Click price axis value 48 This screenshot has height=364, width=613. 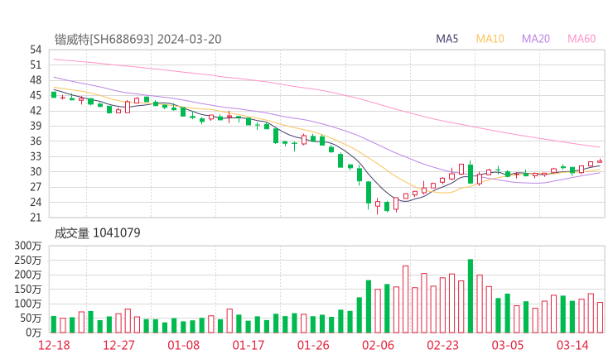point(36,80)
